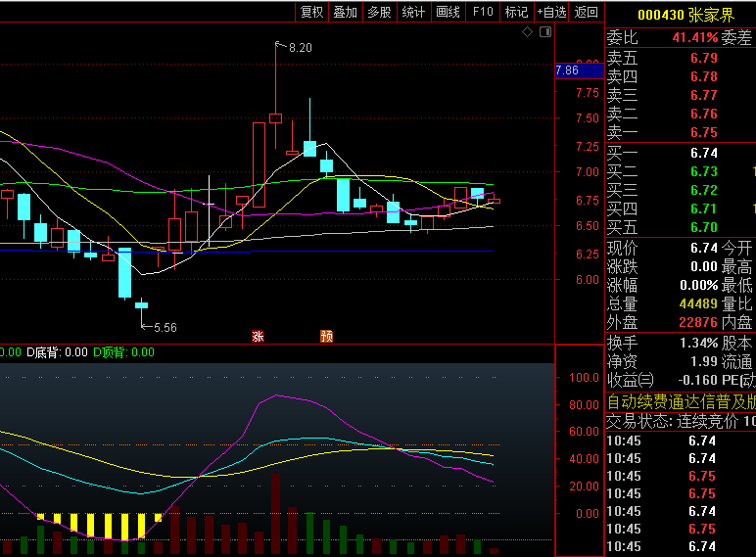Screen dimensions: 756x557
Task: Click the red 涨 marker icon
Action: 258,336
